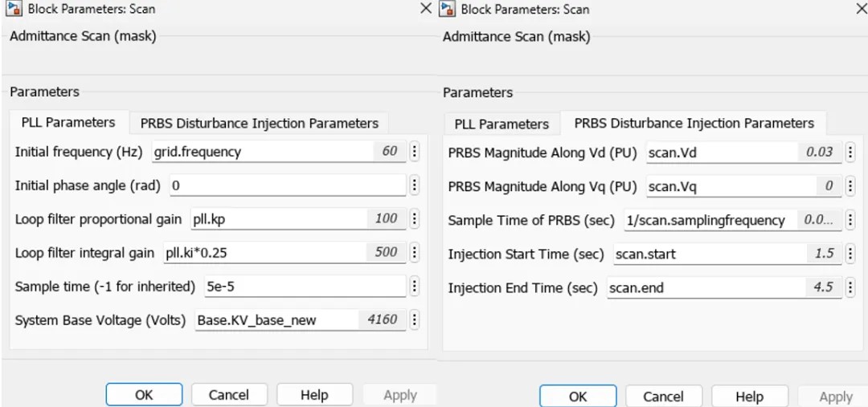Screen dimensions: 868x407
Task: Click Help in the right Scan dialog
Action: [x=749, y=397]
